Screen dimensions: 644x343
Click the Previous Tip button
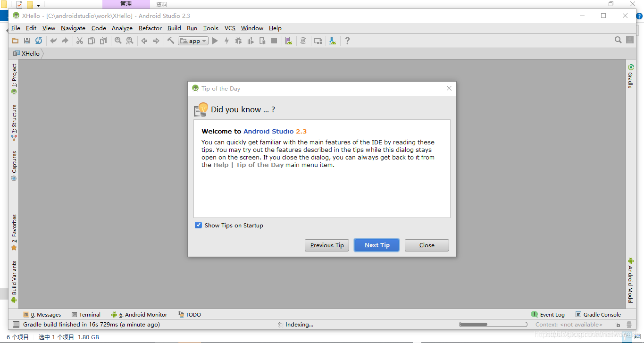tap(327, 245)
